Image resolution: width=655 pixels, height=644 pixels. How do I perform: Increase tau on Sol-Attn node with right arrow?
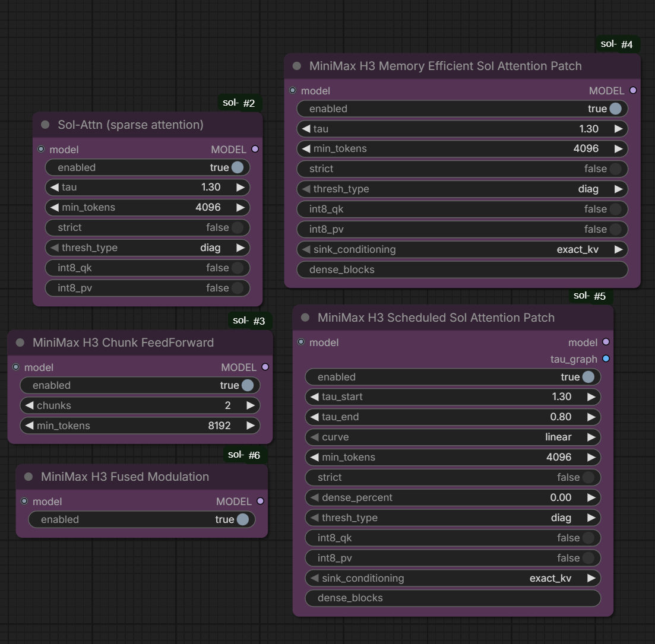click(241, 188)
